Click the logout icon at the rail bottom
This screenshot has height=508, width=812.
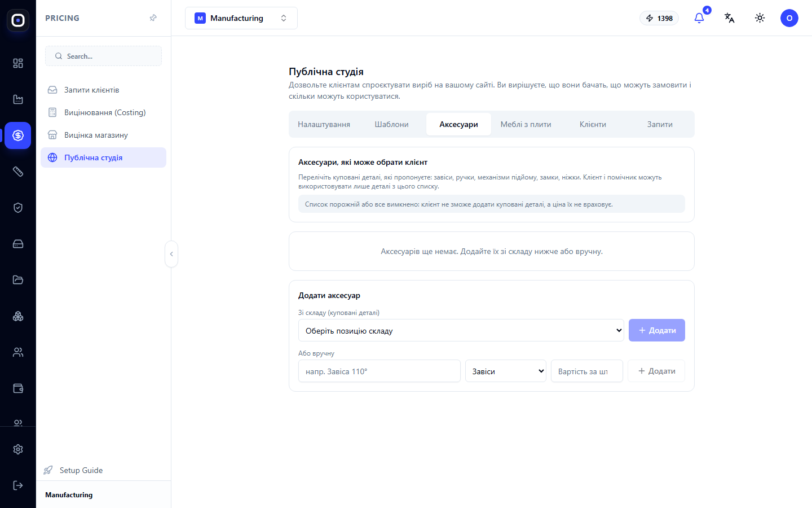(18, 485)
